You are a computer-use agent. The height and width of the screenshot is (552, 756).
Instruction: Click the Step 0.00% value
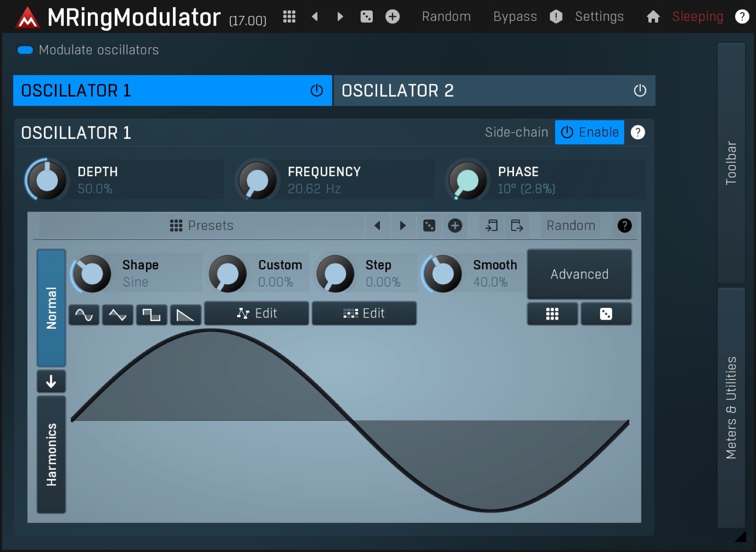tap(383, 282)
